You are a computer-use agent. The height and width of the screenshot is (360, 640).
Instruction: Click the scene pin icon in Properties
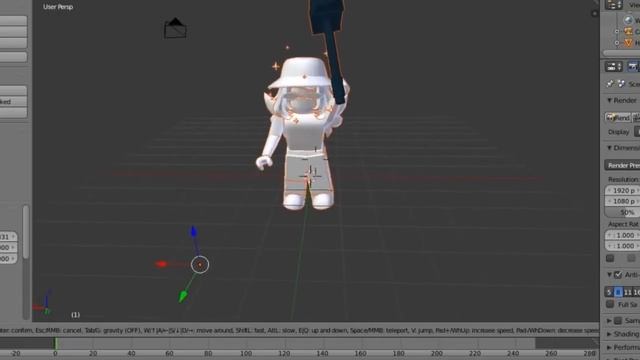coord(610,84)
